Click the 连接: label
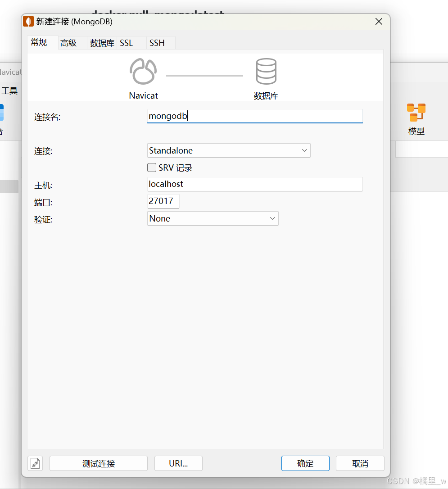This screenshot has width=448, height=489. coord(43,151)
